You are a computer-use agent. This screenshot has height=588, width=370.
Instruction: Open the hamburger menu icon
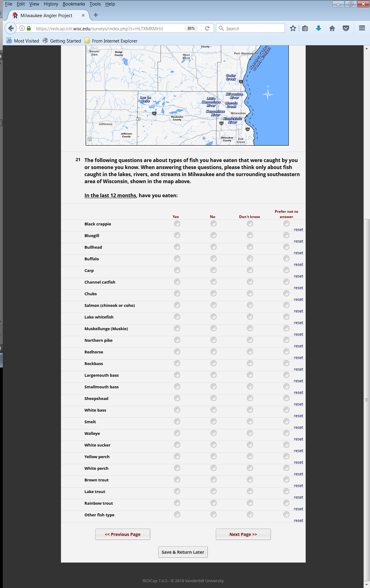pos(362,28)
